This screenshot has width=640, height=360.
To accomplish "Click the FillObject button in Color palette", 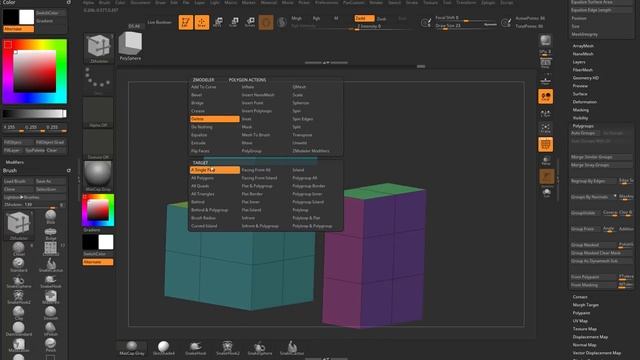I will tap(18, 142).
